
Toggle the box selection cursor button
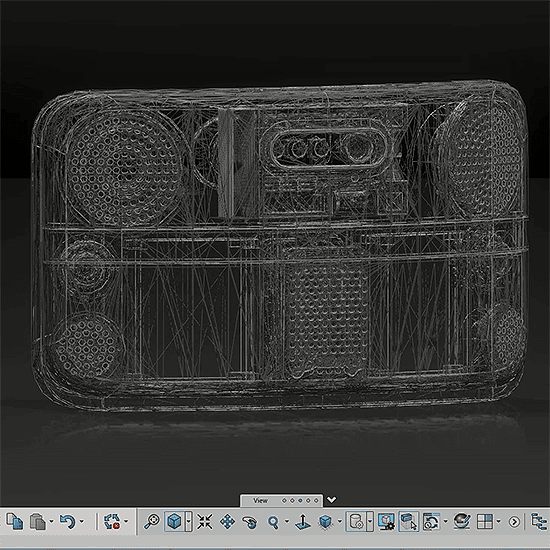(x=409, y=521)
